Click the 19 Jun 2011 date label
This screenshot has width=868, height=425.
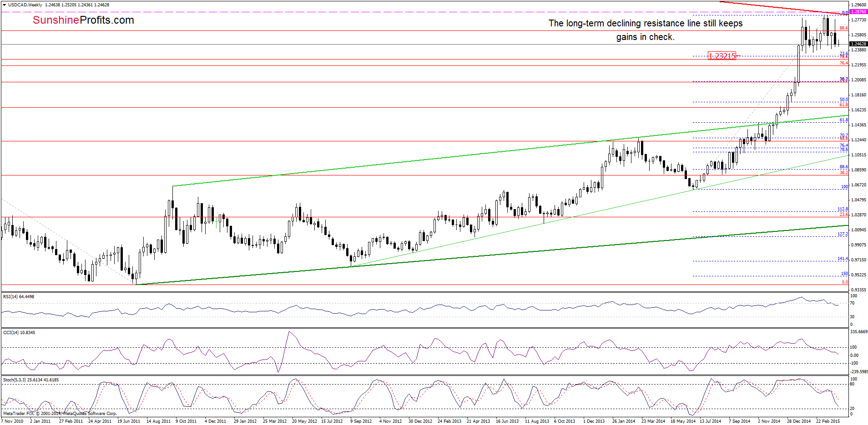(129, 421)
